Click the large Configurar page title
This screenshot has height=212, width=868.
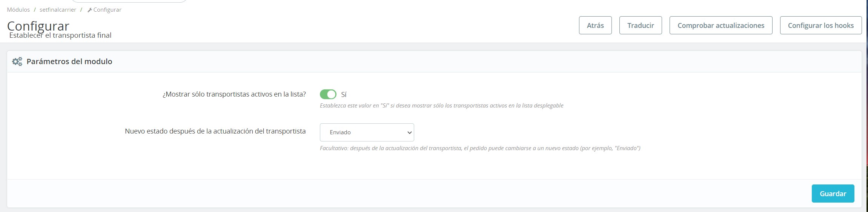38,25
